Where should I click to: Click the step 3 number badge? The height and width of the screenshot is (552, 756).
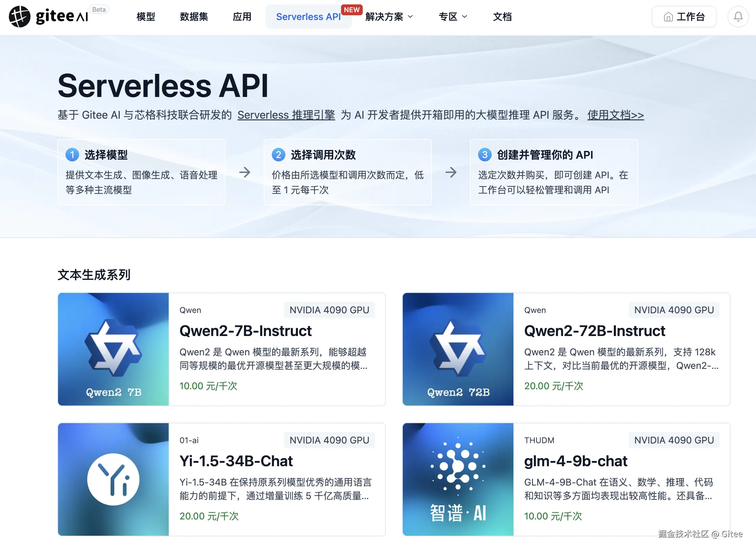pos(485,155)
